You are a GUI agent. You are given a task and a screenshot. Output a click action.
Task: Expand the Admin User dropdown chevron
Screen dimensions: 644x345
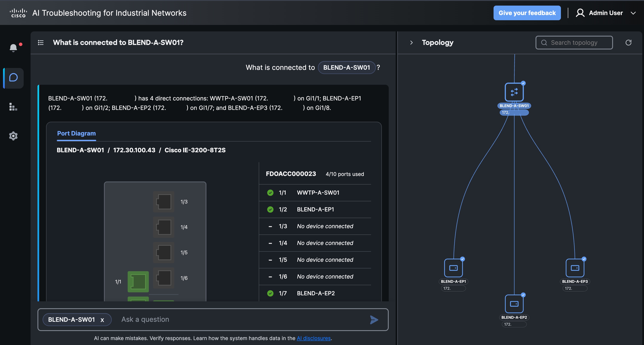pyautogui.click(x=633, y=13)
